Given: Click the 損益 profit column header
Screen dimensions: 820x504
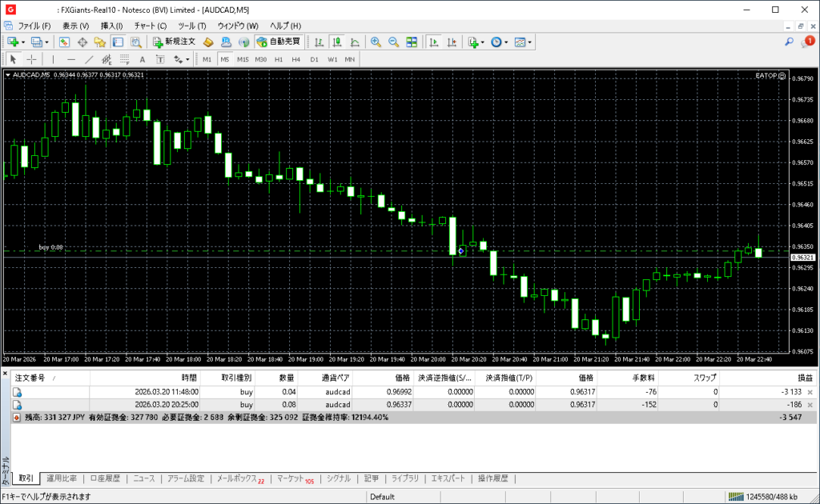Looking at the screenshot, I should point(804,378).
